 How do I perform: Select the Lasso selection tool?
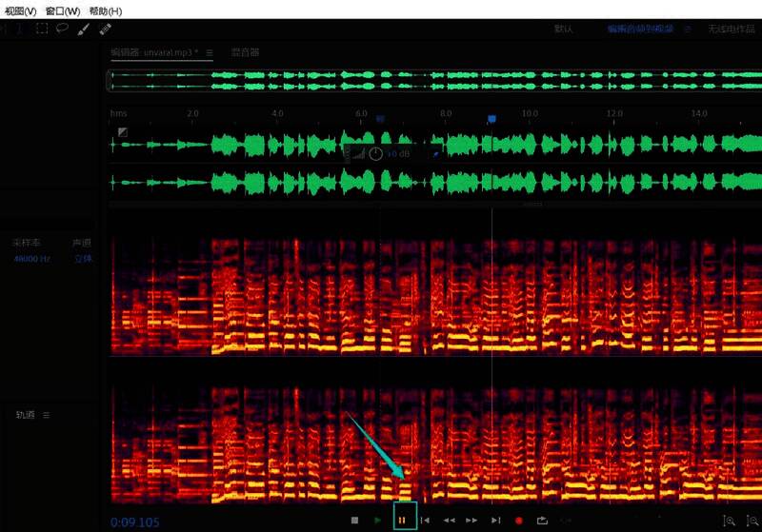[x=62, y=29]
